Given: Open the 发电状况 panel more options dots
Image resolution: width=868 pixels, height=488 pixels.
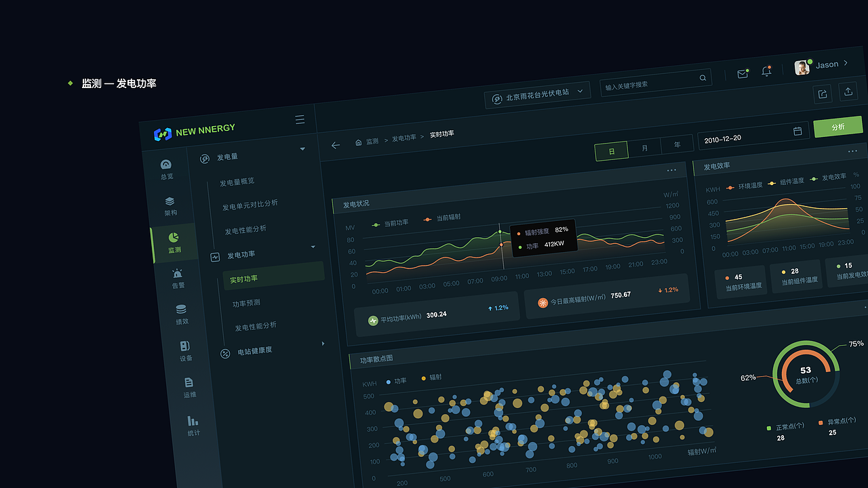Looking at the screenshot, I should coord(671,170).
